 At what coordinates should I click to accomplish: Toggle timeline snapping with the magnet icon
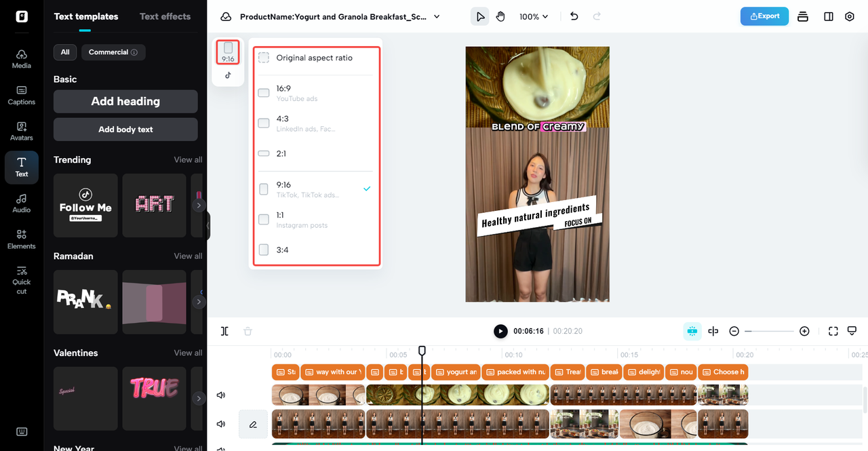(x=692, y=331)
